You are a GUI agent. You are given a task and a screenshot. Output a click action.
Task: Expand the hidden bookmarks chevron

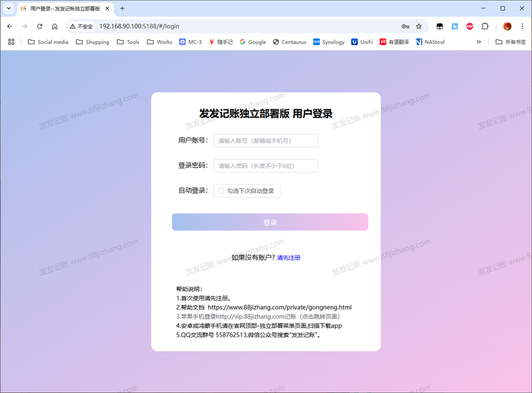click(x=478, y=42)
